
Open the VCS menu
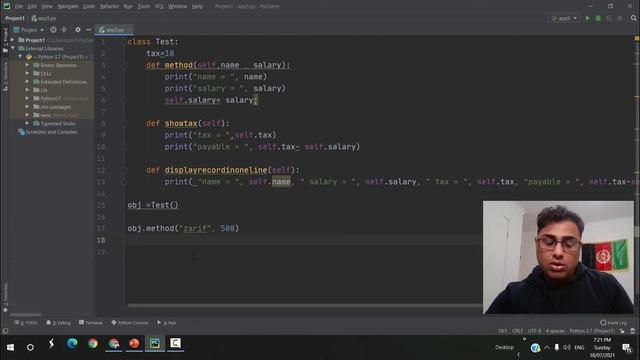click(159, 6)
